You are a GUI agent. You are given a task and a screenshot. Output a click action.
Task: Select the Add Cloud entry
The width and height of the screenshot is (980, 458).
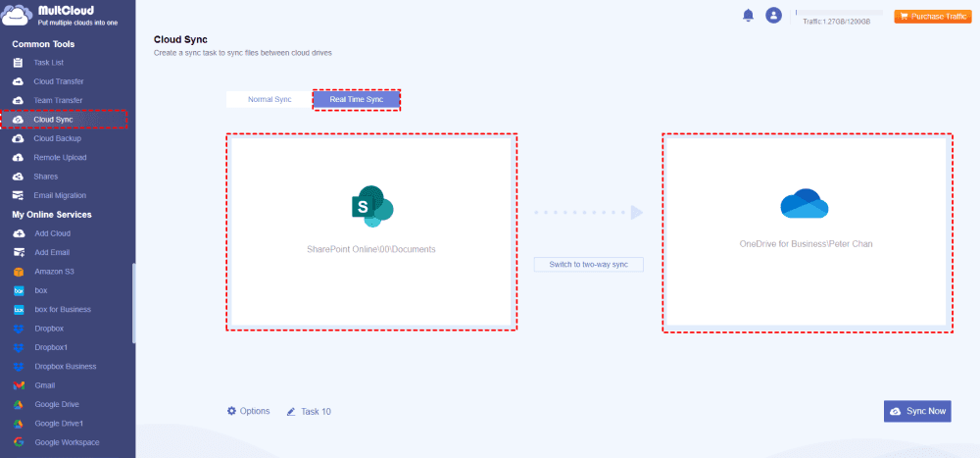pos(53,233)
